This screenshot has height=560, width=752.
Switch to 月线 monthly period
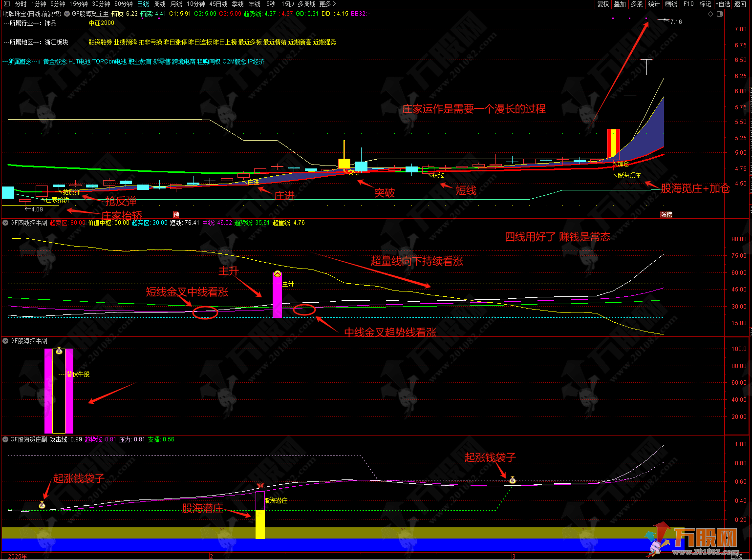pos(176,4)
